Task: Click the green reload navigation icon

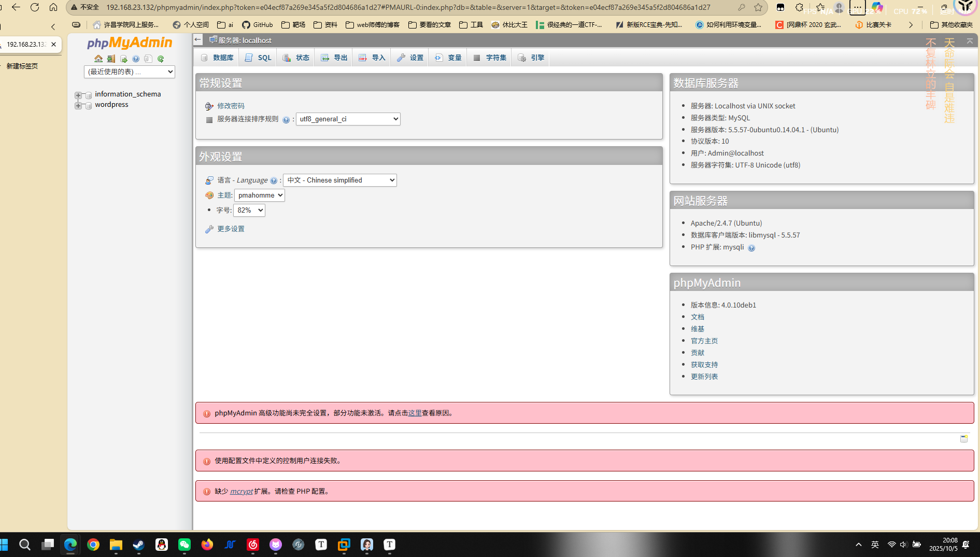Action: (x=161, y=59)
